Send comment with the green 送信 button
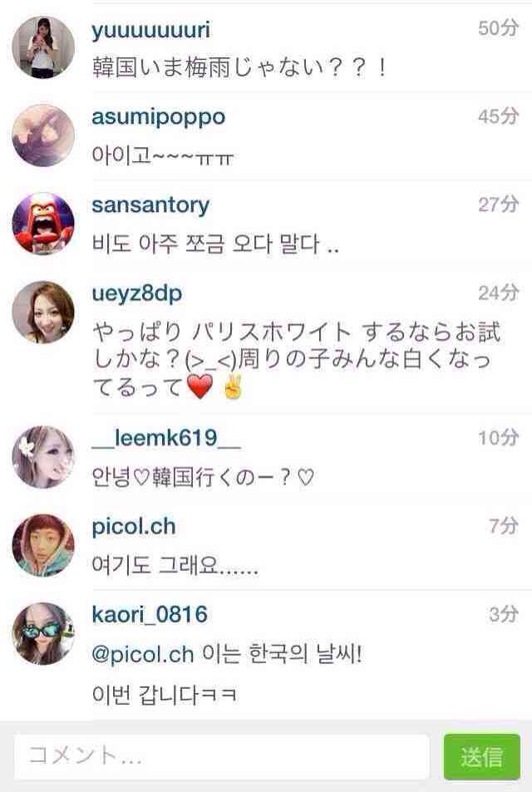This screenshot has width=532, height=792. [481, 756]
